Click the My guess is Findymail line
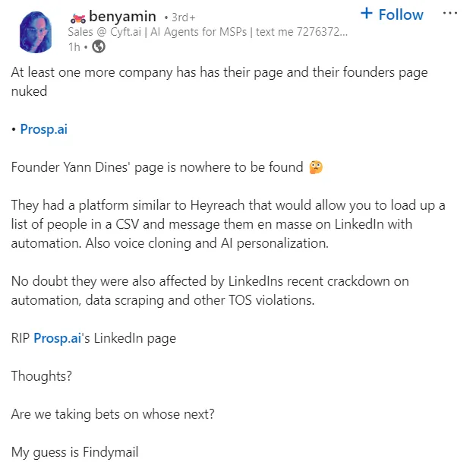 click(74, 452)
